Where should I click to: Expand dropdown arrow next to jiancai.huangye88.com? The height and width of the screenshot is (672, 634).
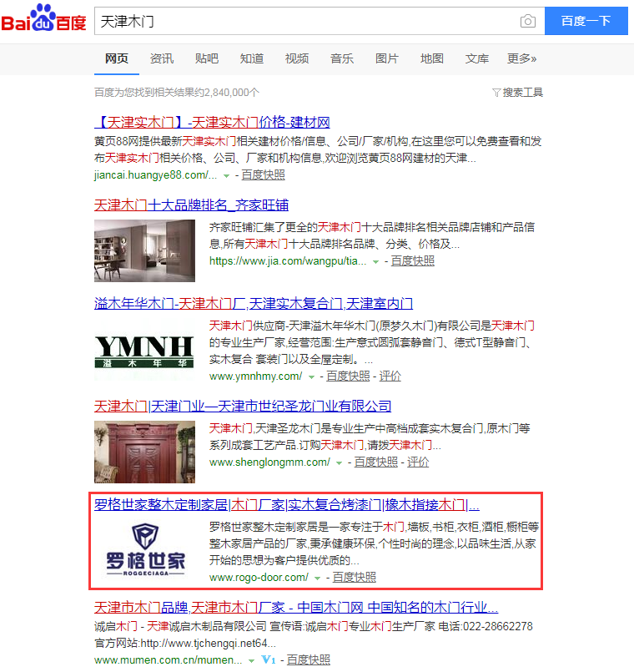pos(226,175)
